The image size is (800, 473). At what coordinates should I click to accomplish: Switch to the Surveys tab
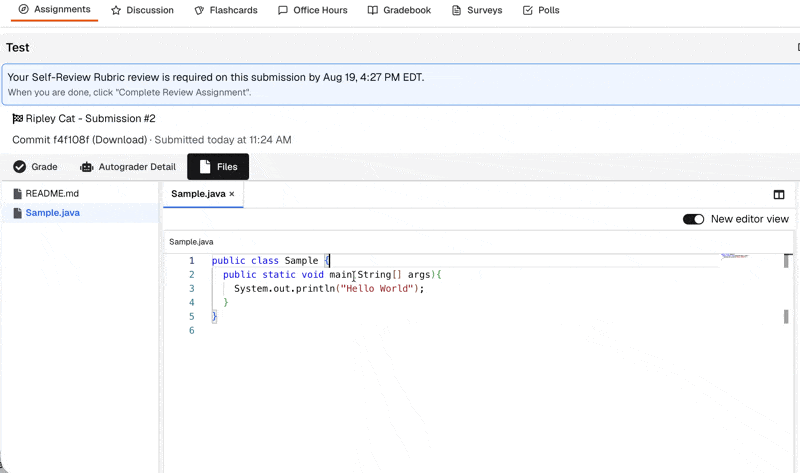(477, 10)
